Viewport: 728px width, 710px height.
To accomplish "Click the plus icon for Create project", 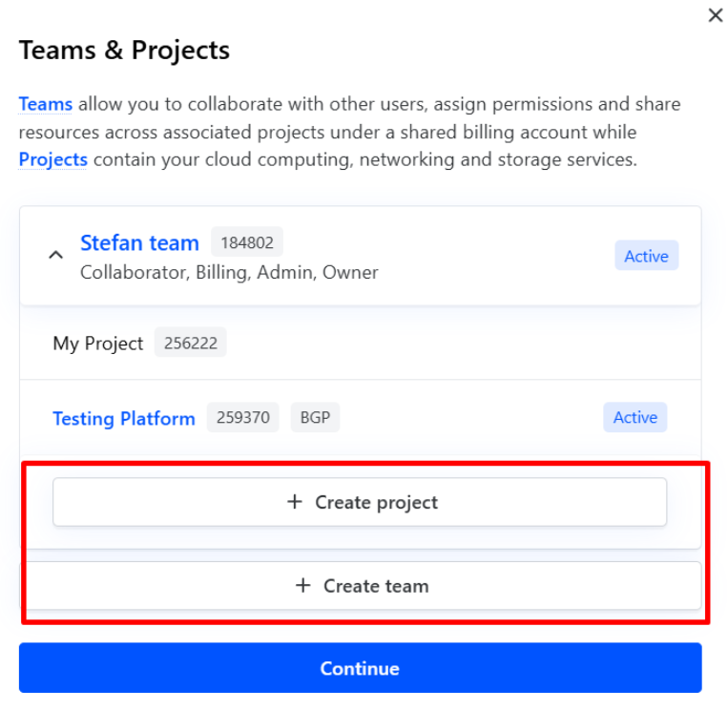I will [295, 502].
